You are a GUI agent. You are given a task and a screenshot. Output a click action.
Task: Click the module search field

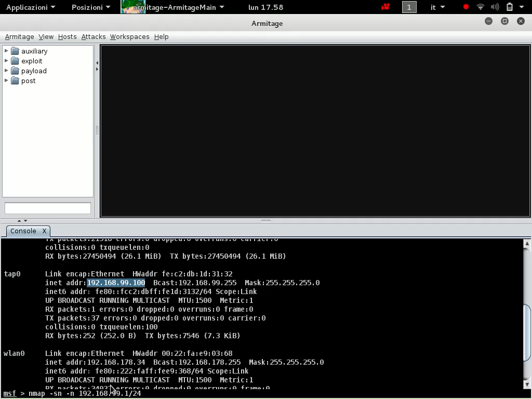point(47,208)
